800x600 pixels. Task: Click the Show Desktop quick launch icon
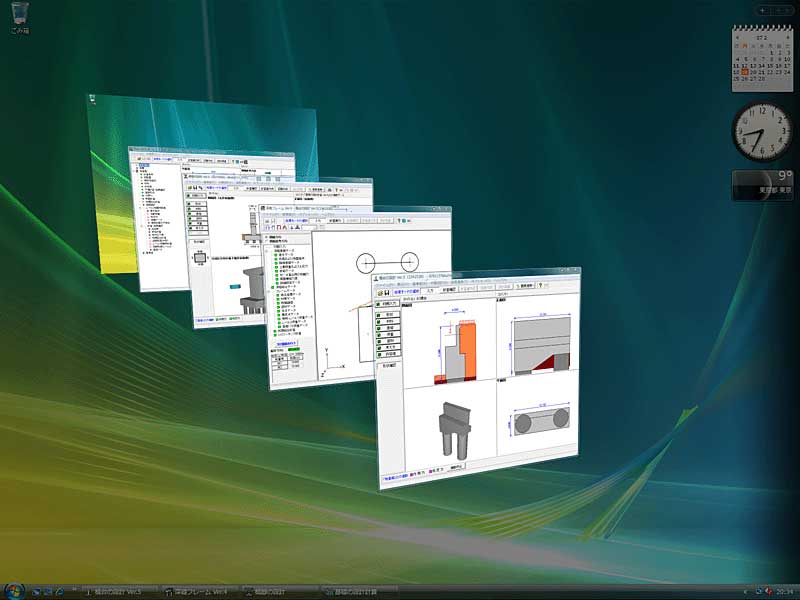click(36, 592)
